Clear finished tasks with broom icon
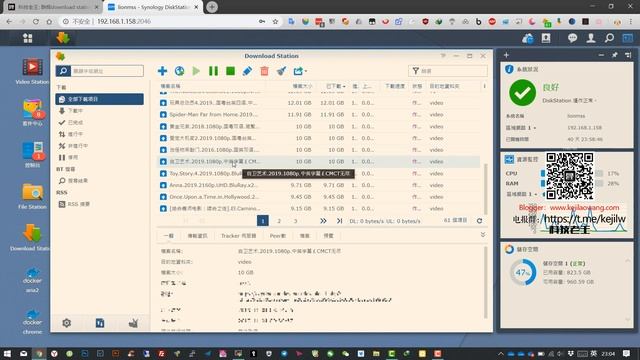640x360 pixels. pyautogui.click(x=281, y=71)
